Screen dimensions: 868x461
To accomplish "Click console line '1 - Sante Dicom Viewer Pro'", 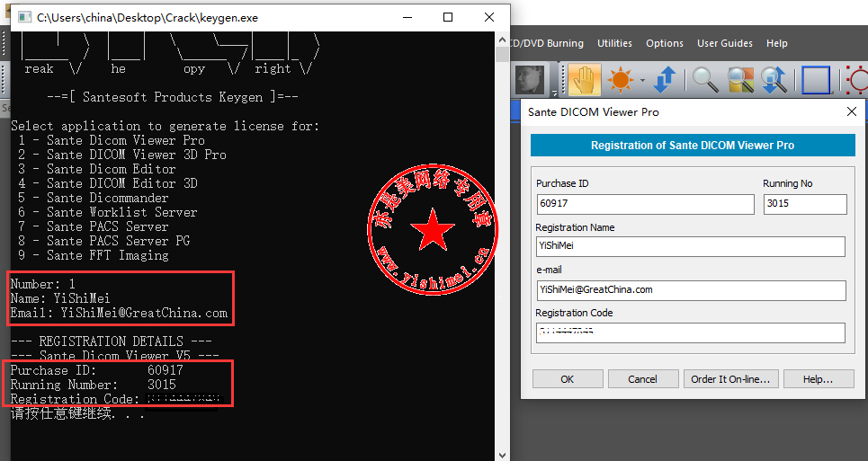I will coord(112,140).
